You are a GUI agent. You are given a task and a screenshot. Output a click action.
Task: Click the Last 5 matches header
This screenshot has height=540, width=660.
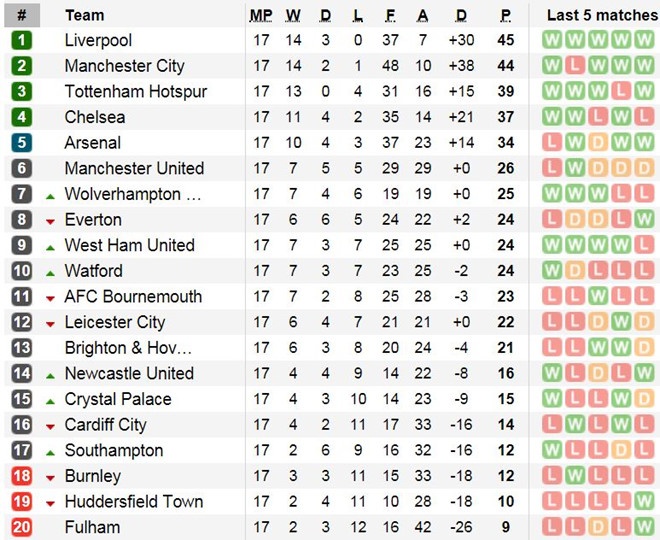(596, 15)
